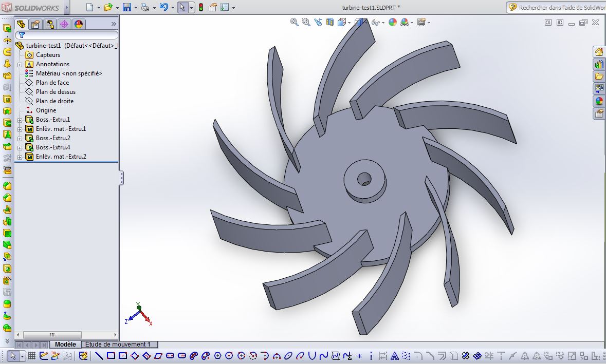The image size is (606, 364).
Task: Click the feature tree filter field
Action: coord(67,34)
